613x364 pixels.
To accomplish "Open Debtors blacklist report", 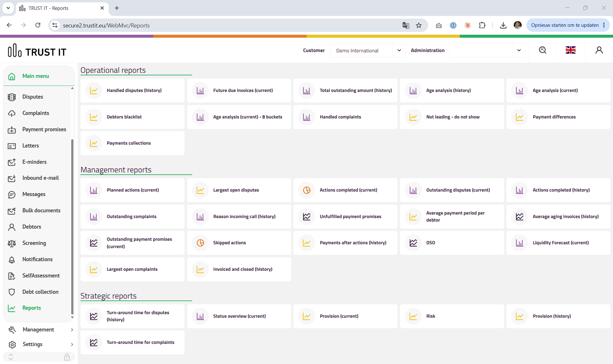I will [x=132, y=117].
